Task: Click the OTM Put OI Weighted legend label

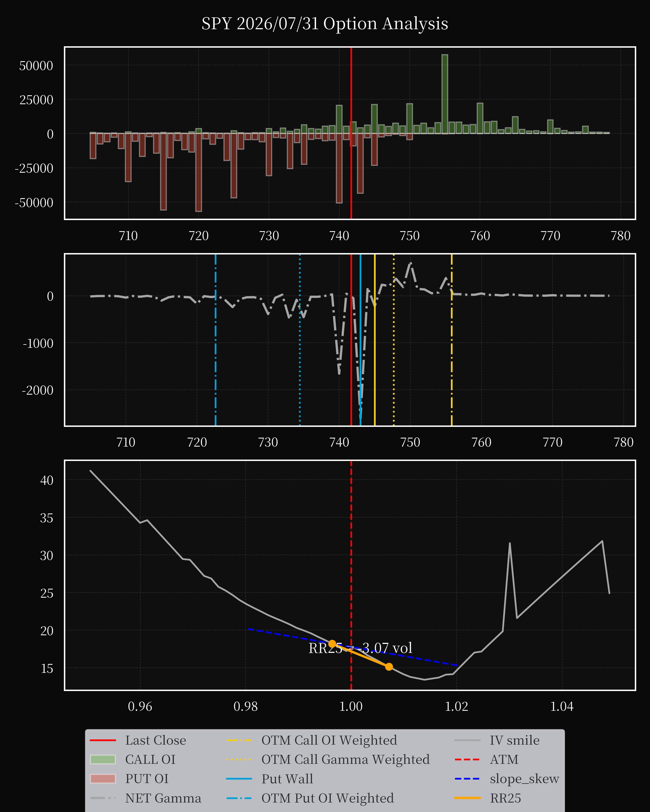Action: 328,798
